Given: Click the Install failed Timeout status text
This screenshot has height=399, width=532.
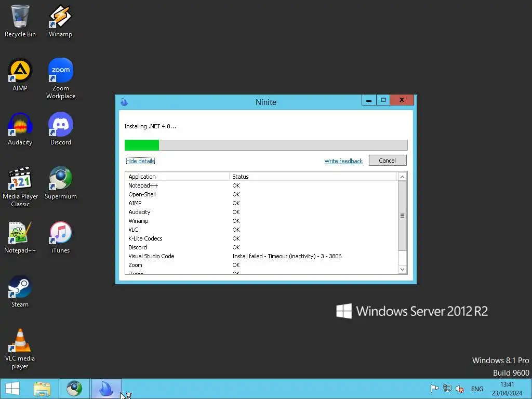Looking at the screenshot, I should click(287, 256).
